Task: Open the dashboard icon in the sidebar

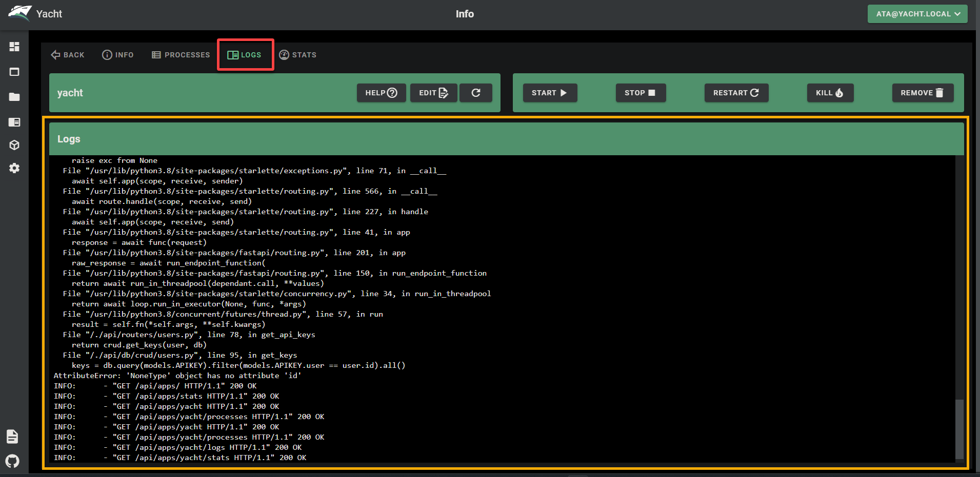Action: coord(14,47)
